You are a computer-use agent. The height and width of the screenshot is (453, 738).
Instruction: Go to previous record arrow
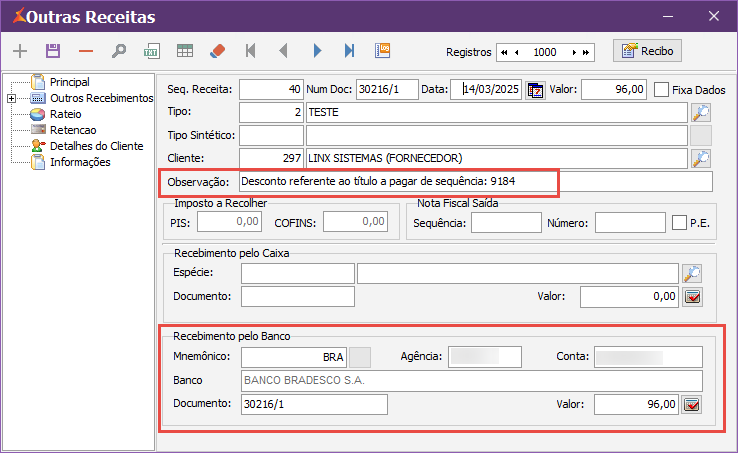[283, 51]
